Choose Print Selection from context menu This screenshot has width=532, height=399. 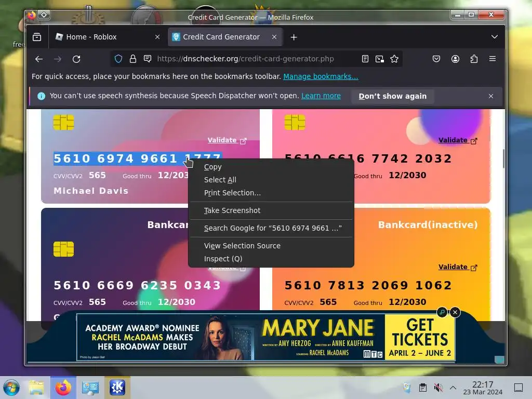271,193
